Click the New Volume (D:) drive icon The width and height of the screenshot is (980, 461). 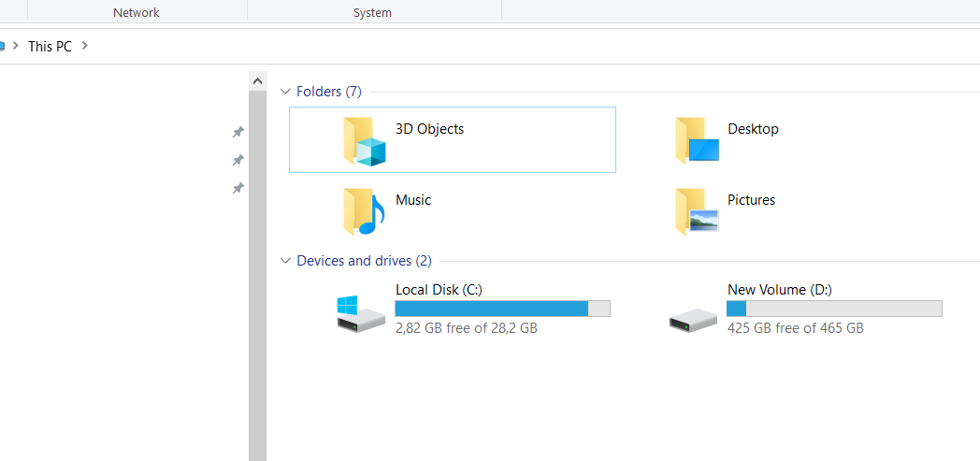[693, 319]
